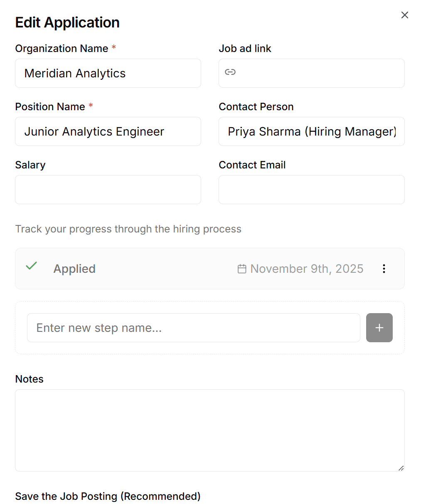This screenshot has width=421, height=504.
Task: Click the calendar icon beside November 9th date
Action: coord(241,269)
